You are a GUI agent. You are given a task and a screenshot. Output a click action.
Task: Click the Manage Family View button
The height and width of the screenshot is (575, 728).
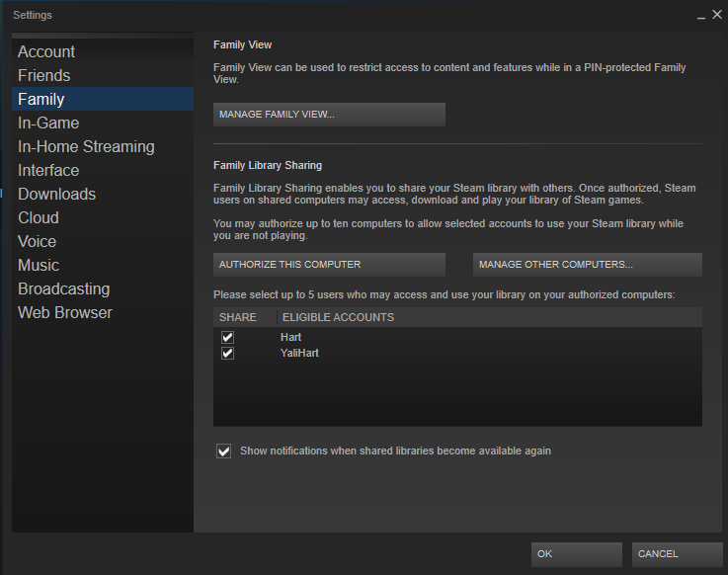329,115
